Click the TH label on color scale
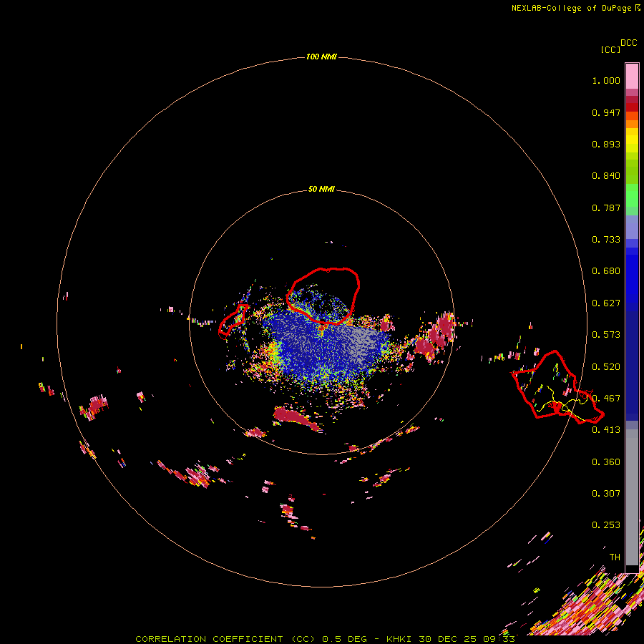The width and height of the screenshot is (644, 644). pos(615,557)
